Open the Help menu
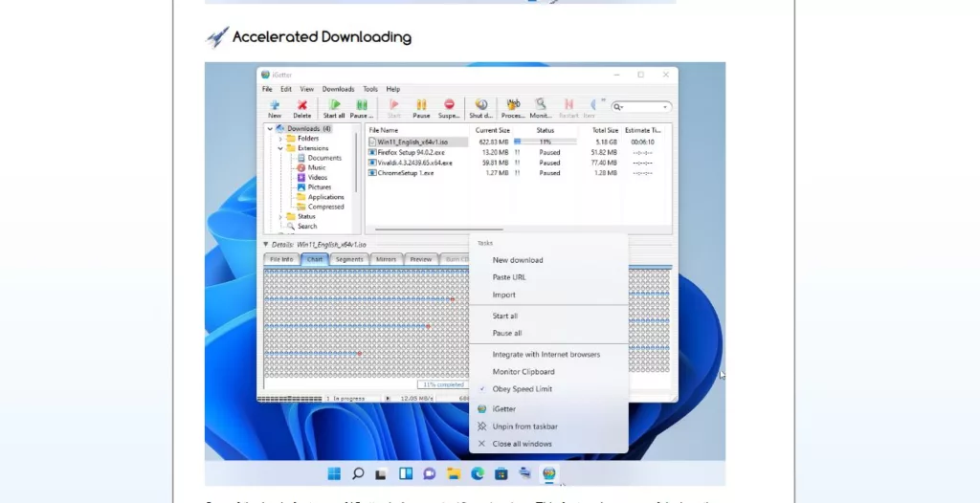 [x=392, y=89]
